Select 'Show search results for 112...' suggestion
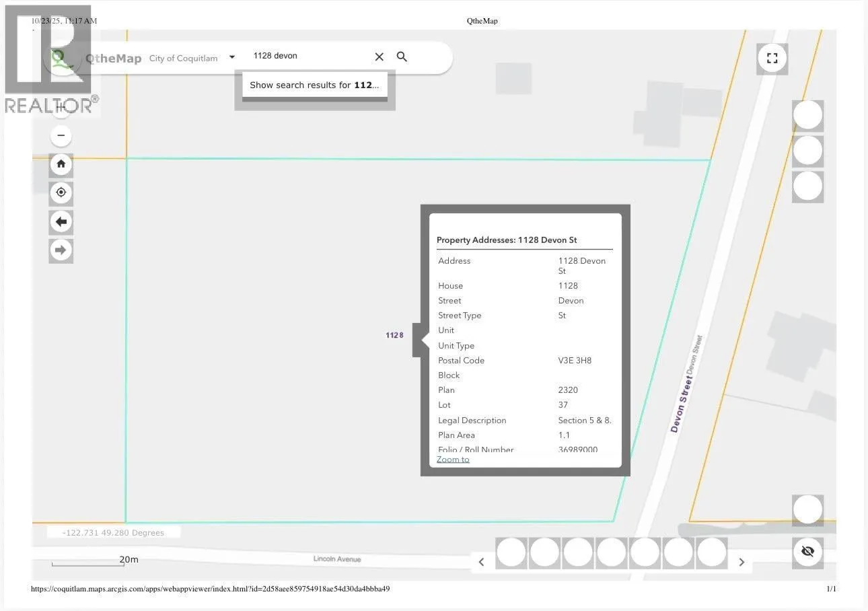The height and width of the screenshot is (611, 868). (314, 85)
